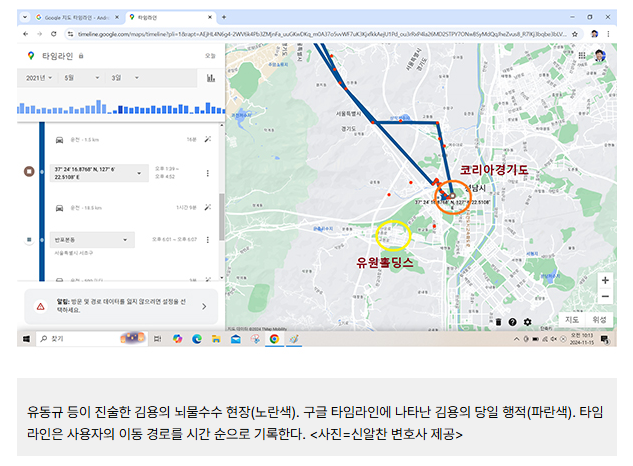
Task: Click the small place marker beside 반포본동
Action: click(29, 239)
